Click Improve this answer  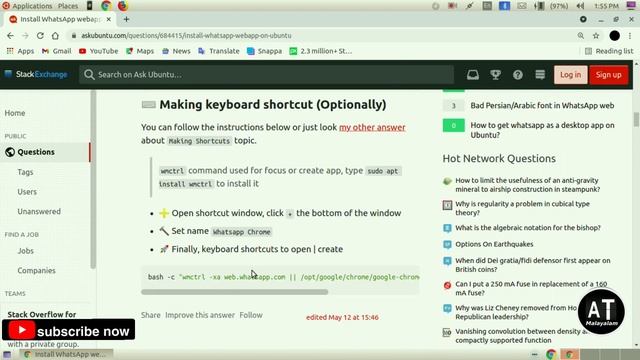click(200, 315)
